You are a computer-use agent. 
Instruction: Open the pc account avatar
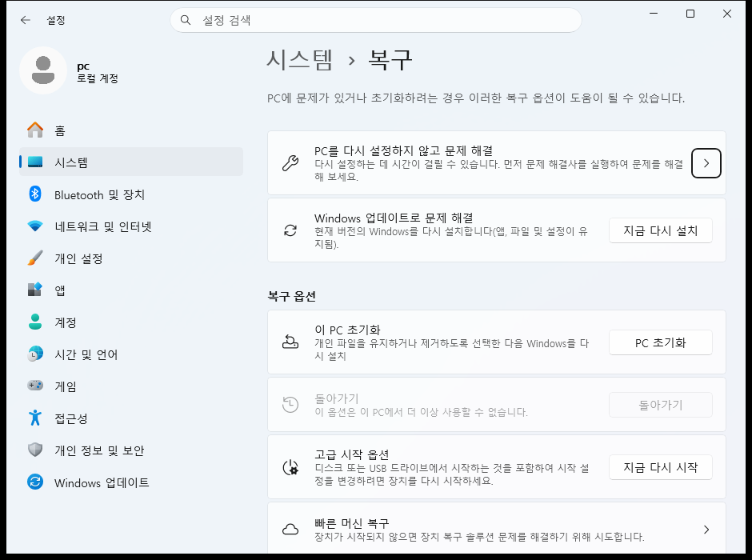click(43, 70)
